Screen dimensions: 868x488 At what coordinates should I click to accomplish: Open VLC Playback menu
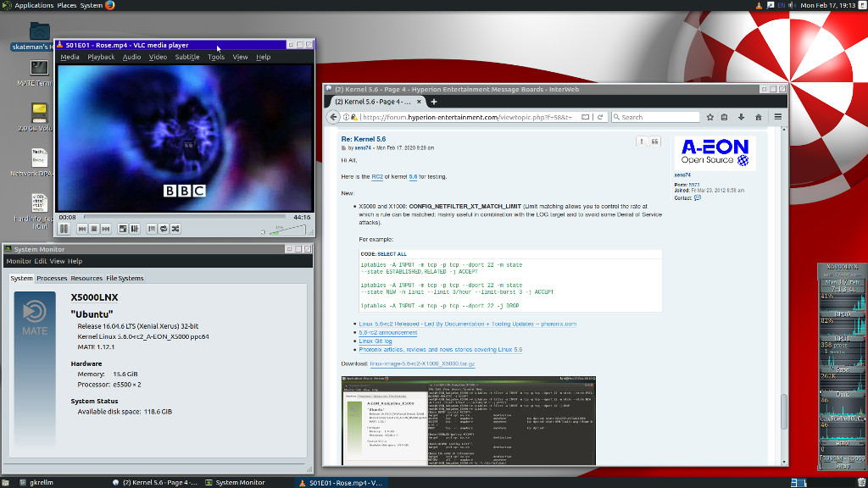coord(102,57)
